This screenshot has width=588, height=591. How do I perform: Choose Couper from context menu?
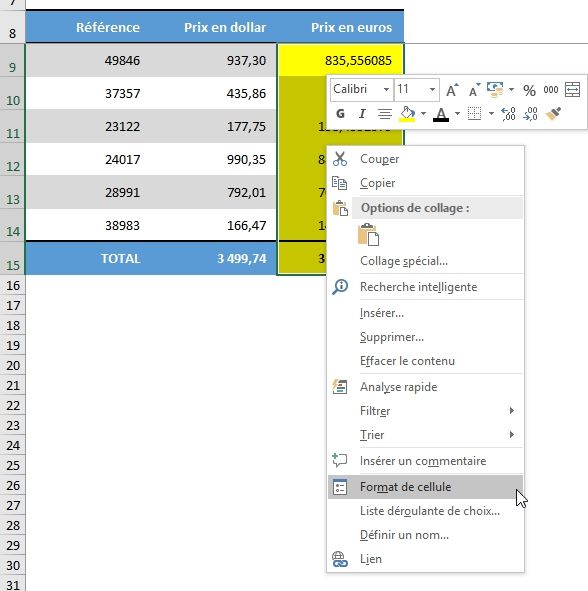coord(426,159)
